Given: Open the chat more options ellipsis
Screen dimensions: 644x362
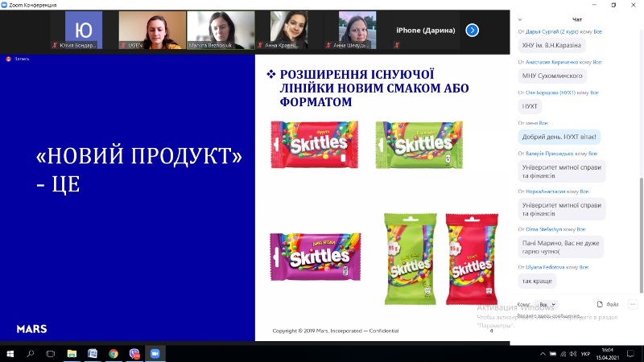Looking at the screenshot, I should coord(632,304).
